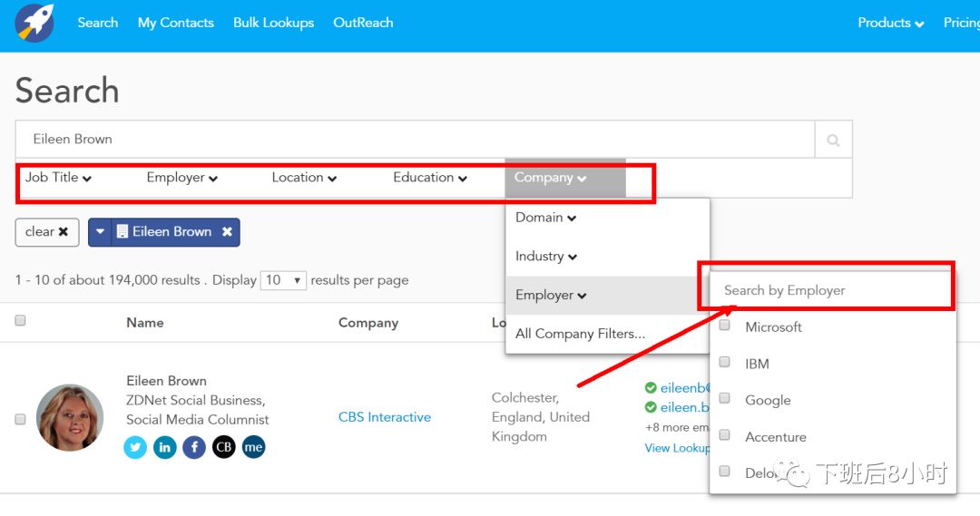980x516 pixels.
Task: Open the Location filter dropdown
Action: point(304,178)
